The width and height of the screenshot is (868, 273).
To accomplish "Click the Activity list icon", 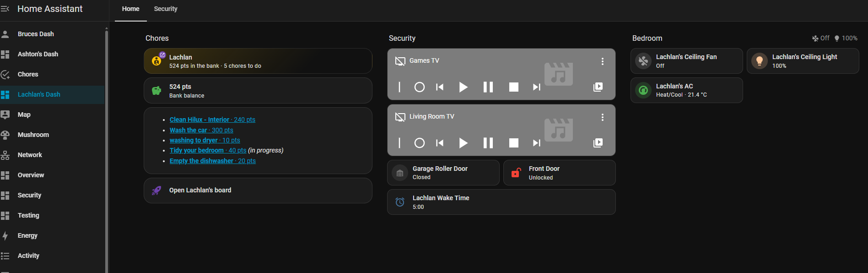I will coord(5,256).
